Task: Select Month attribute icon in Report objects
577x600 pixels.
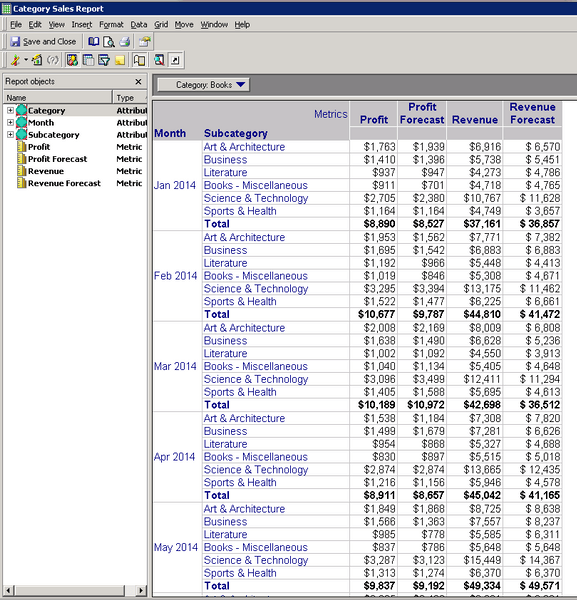Action: (21, 122)
